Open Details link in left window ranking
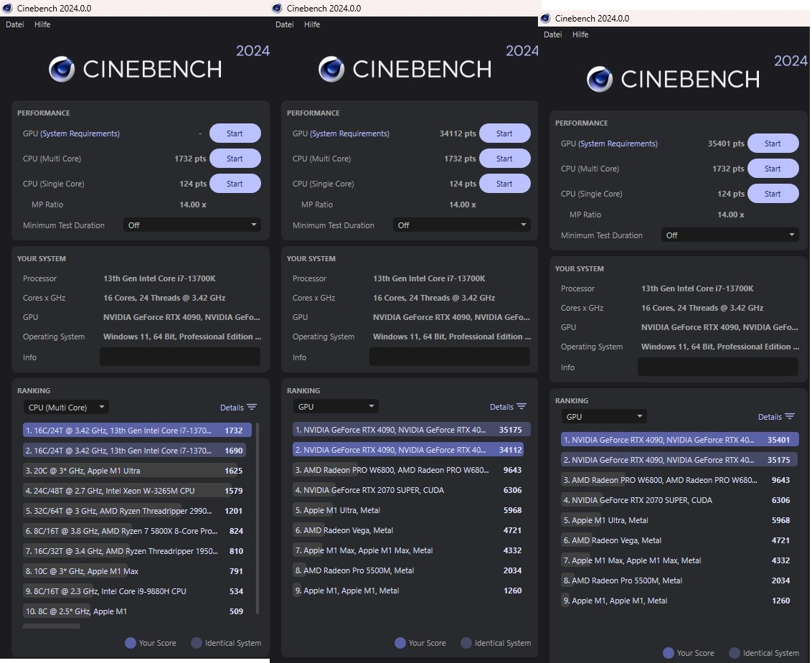 pos(232,408)
